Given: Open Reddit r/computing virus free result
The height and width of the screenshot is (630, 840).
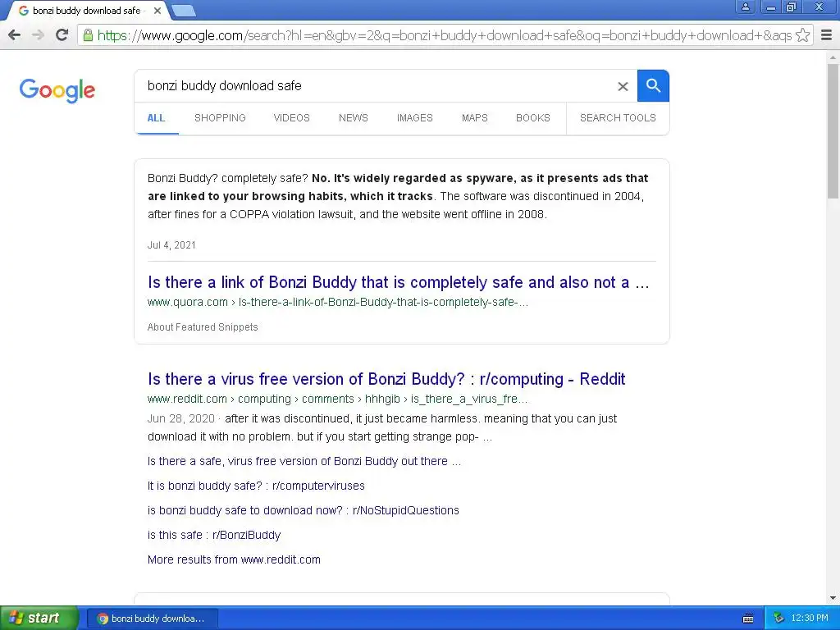Looking at the screenshot, I should point(386,379).
